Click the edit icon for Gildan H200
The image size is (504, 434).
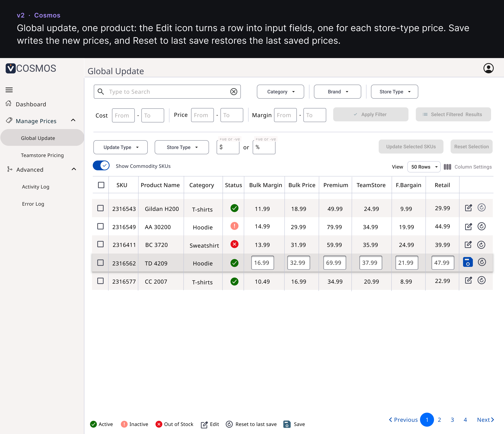(468, 208)
